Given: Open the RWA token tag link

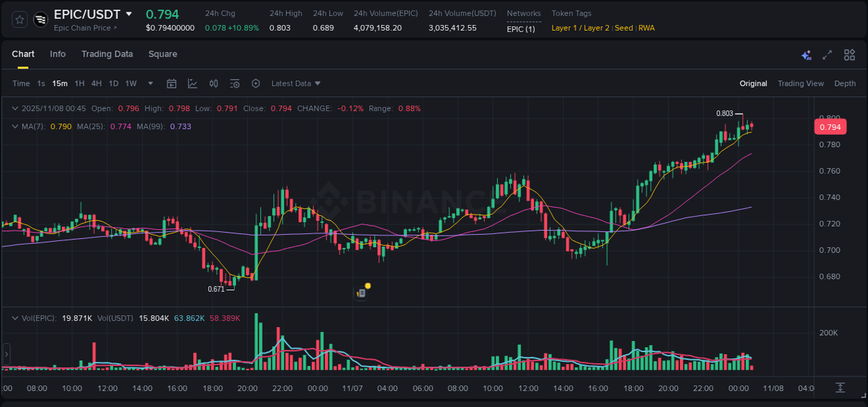Looking at the screenshot, I should 646,28.
